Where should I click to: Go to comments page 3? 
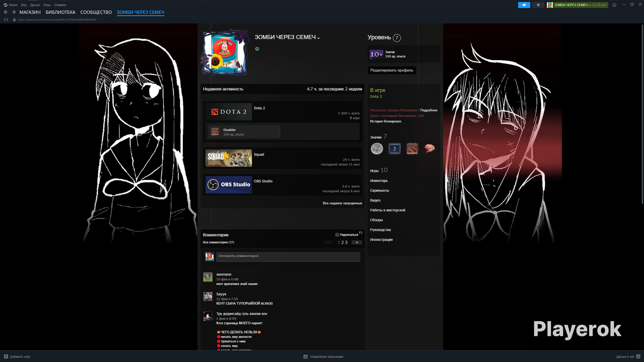pyautogui.click(x=346, y=243)
